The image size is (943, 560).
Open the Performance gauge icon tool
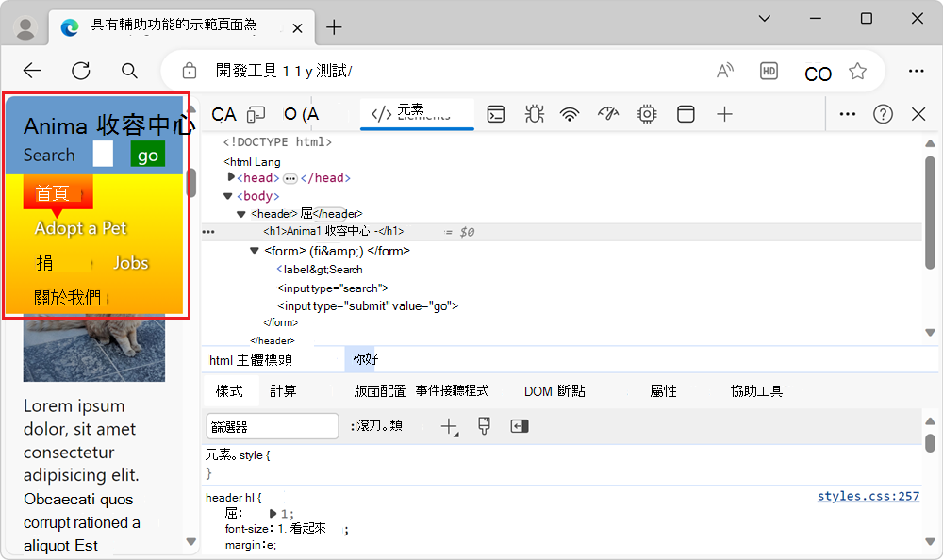click(608, 114)
